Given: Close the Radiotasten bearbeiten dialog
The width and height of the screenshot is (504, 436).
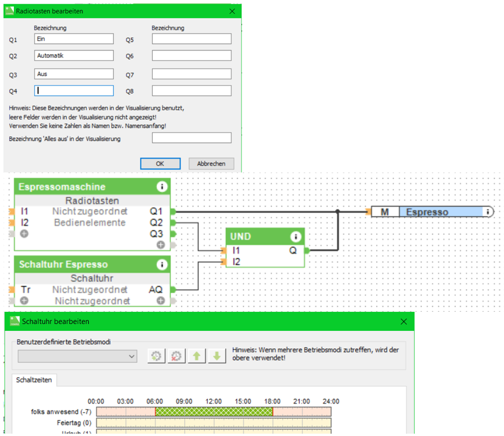Looking at the screenshot, I should (x=232, y=11).
